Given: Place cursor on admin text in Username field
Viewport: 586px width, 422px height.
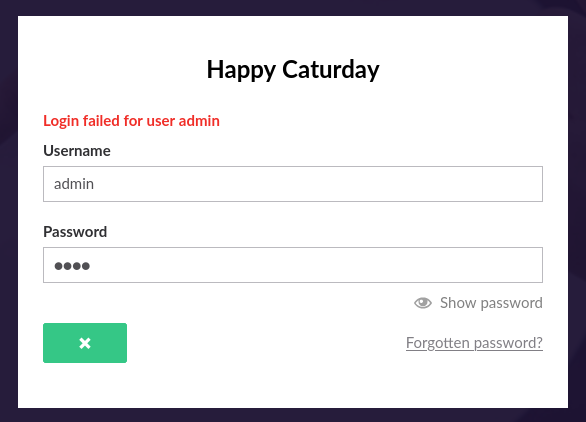Looking at the screenshot, I should coord(74,184).
